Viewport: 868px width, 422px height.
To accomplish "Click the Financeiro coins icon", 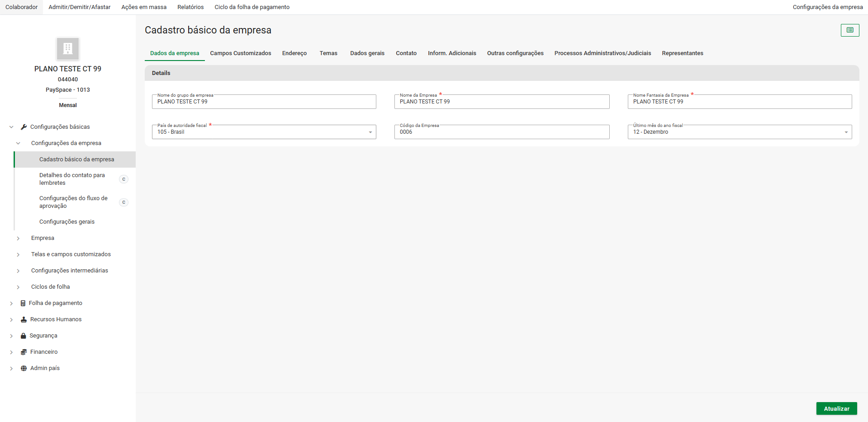I will (24, 352).
